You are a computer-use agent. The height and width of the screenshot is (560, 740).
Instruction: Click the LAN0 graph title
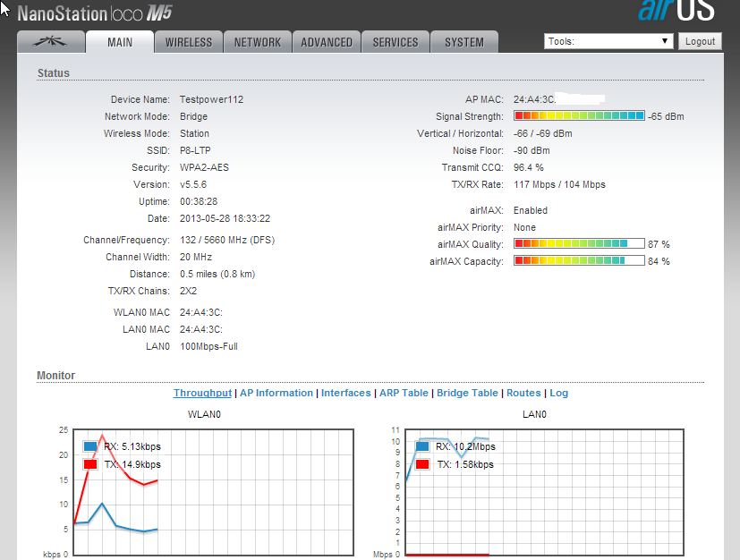click(534, 414)
